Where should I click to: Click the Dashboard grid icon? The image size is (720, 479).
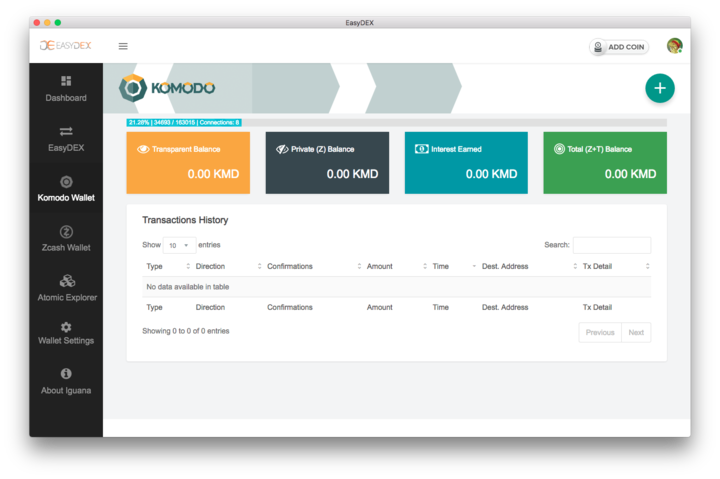[x=66, y=81]
